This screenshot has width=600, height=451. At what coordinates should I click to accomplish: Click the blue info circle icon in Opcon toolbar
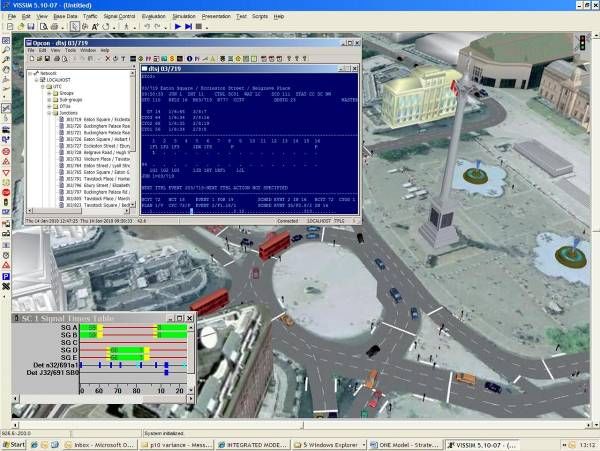(x=189, y=59)
